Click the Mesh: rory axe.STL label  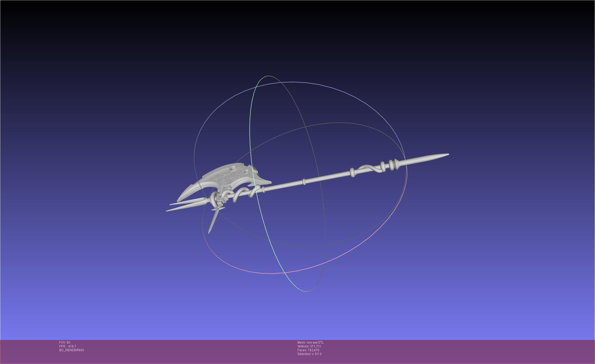click(310, 343)
